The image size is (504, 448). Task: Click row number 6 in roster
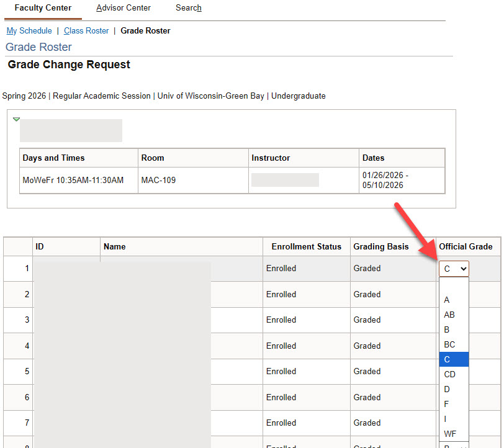27,397
